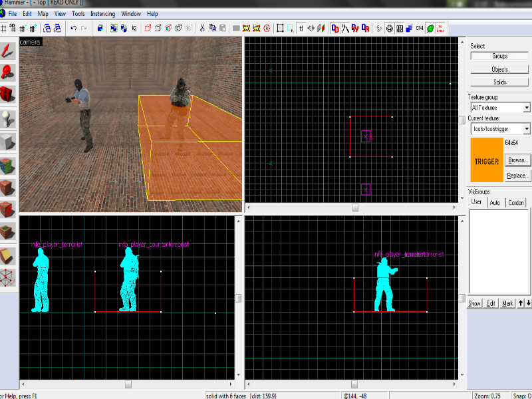Image resolution: width=532 pixels, height=399 pixels.
Task: Click the VisGroups Mark button
Action: pyautogui.click(x=507, y=303)
